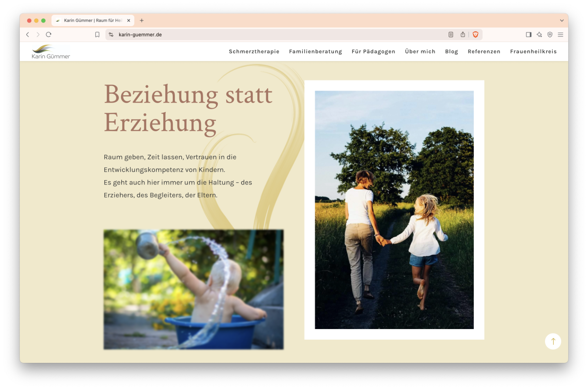Viewport: 588px width, 389px height.
Task: Expand the tab search dropdown chevron
Action: [562, 21]
